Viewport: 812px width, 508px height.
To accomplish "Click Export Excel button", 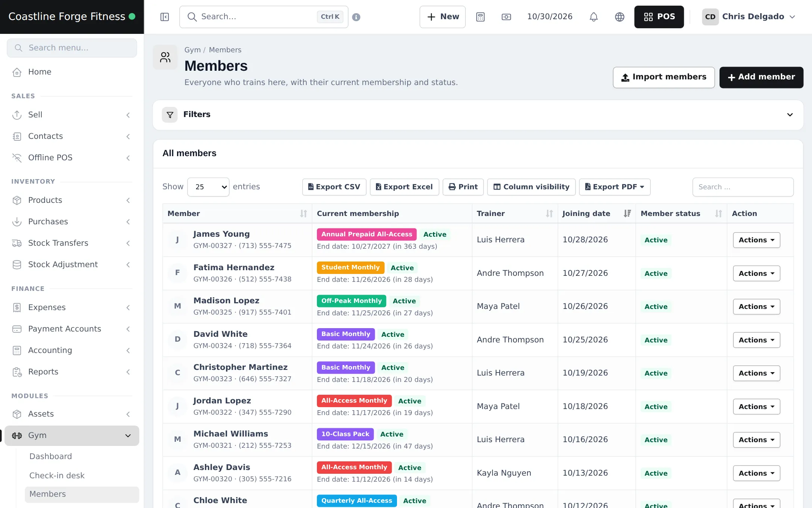I will pos(404,187).
